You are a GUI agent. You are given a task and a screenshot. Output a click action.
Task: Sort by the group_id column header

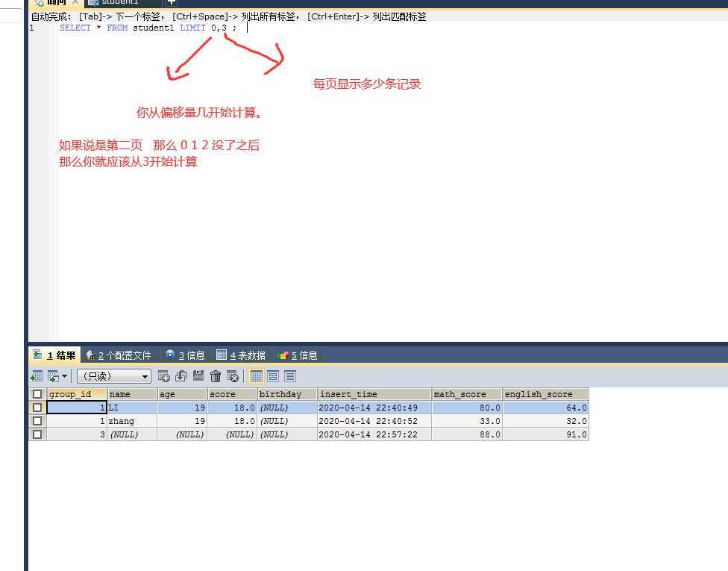(77, 394)
